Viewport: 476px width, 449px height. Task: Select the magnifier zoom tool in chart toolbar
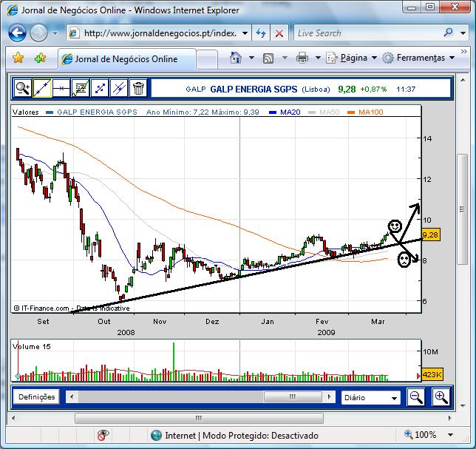tap(23, 89)
